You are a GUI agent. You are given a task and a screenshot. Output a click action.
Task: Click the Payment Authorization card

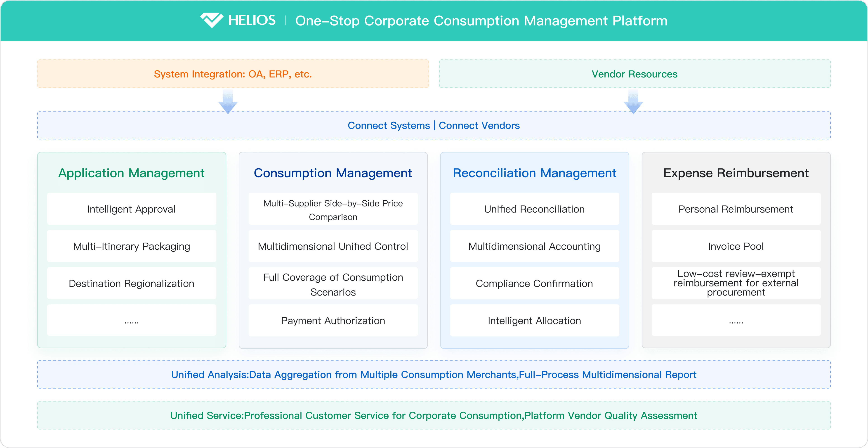point(333,320)
